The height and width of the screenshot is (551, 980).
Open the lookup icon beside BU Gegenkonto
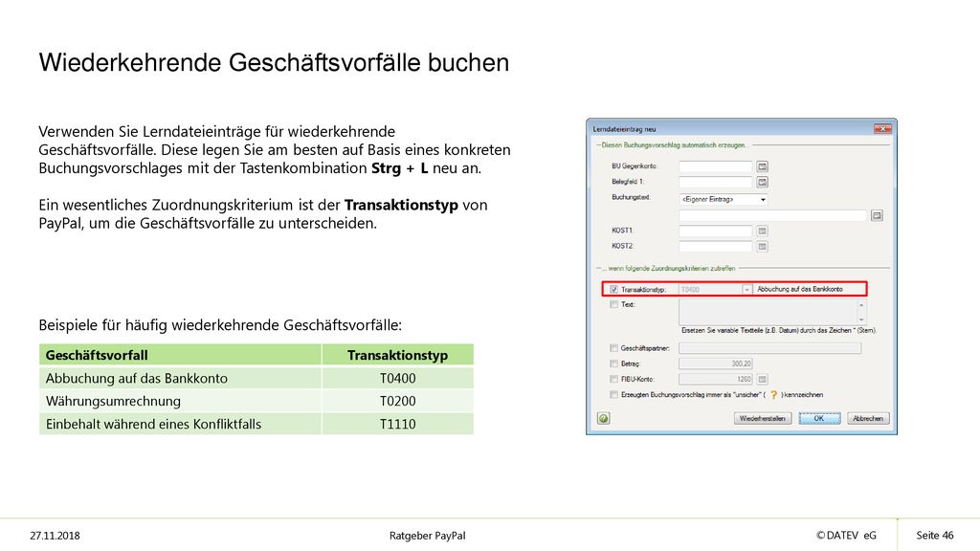[x=762, y=166]
